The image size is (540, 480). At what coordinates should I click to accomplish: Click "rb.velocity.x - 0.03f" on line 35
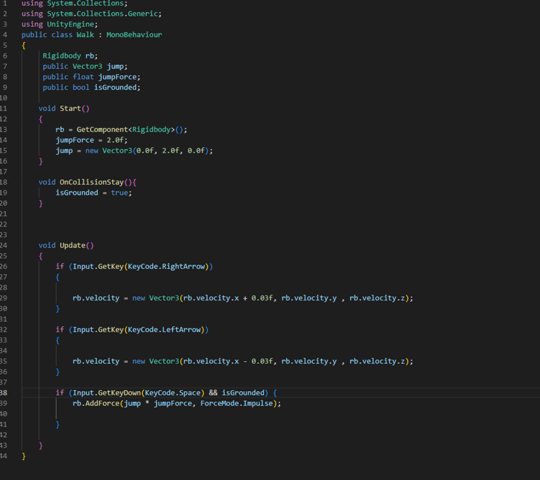coord(228,362)
